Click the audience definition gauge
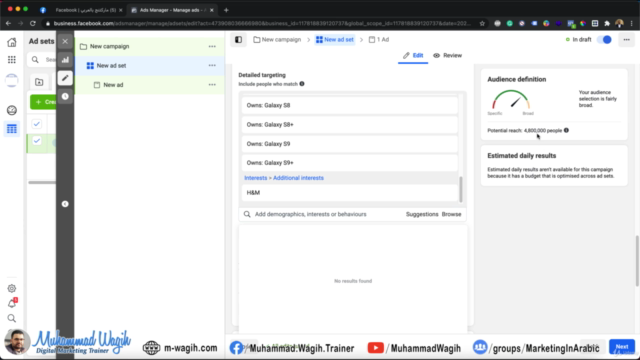The height and width of the screenshot is (360, 640). coord(511,100)
